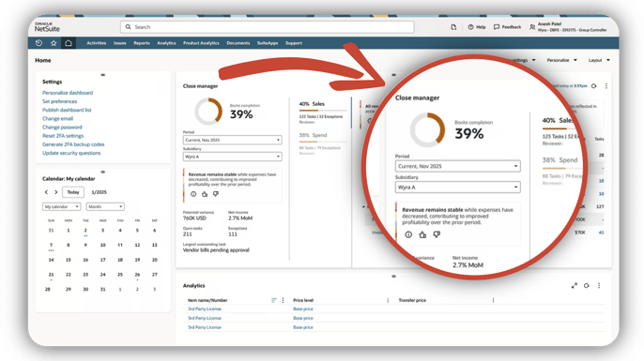Screen dimensions: 644x361
Task: Open Item name/Number column options menu
Action: tap(283, 300)
